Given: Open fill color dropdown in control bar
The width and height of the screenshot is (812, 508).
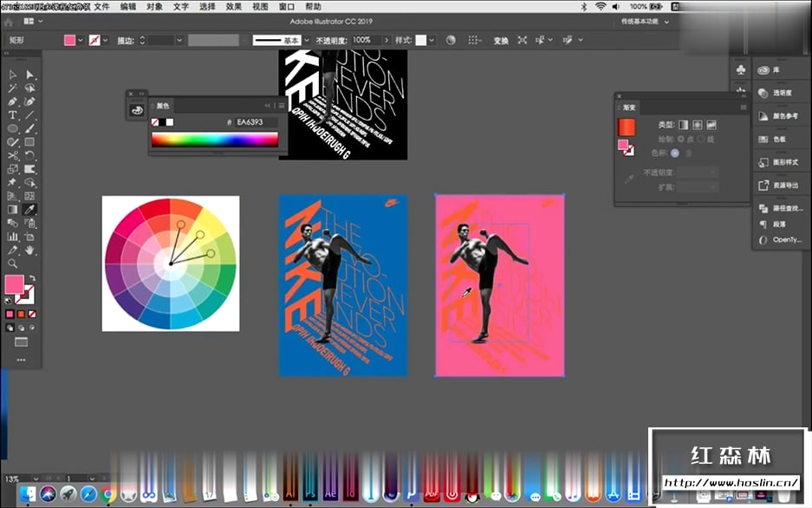Looking at the screenshot, I should tap(81, 40).
